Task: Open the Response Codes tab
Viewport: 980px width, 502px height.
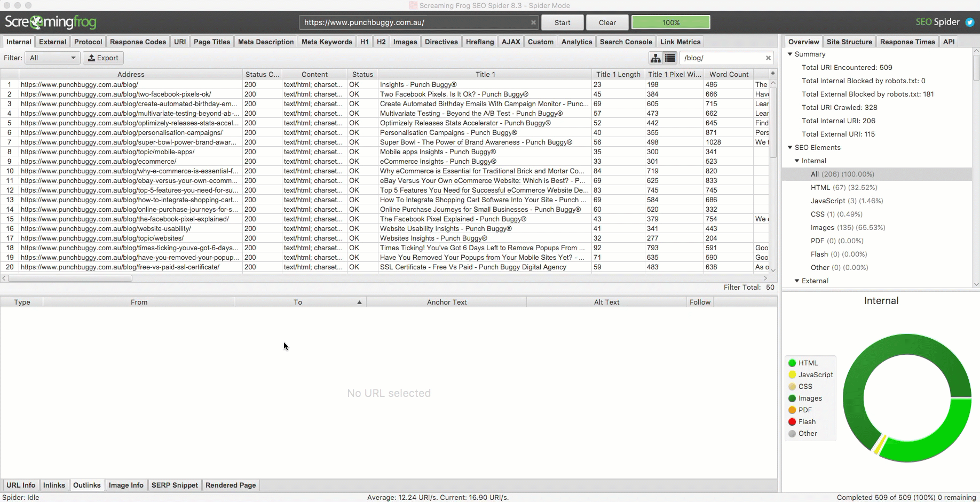Action: click(x=138, y=42)
